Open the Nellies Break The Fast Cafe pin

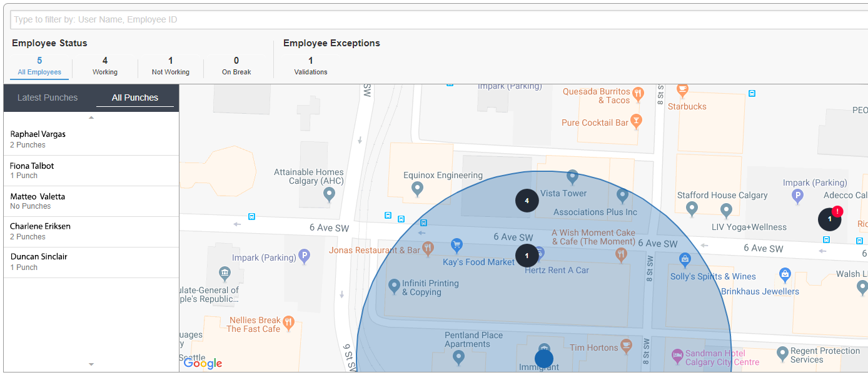(x=288, y=323)
